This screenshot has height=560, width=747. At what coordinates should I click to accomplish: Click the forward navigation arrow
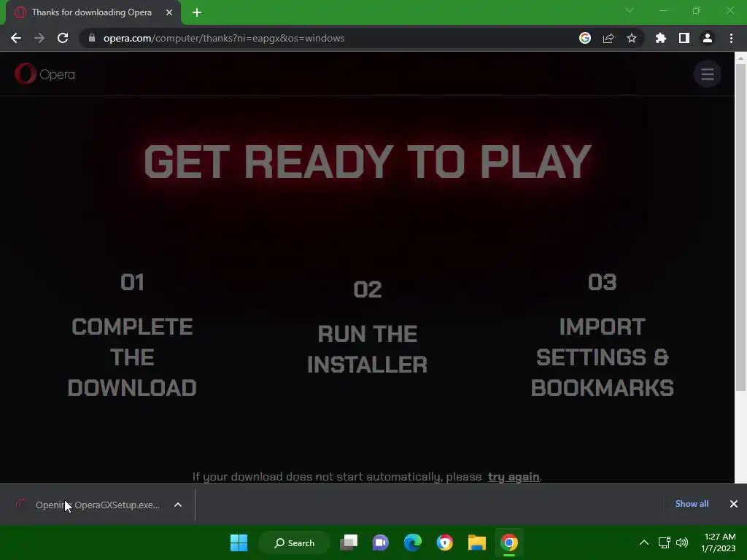[x=39, y=38]
